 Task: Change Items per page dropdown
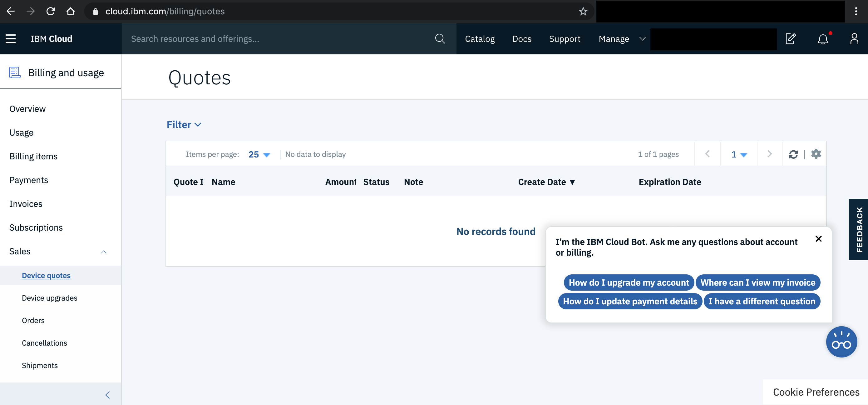259,154
